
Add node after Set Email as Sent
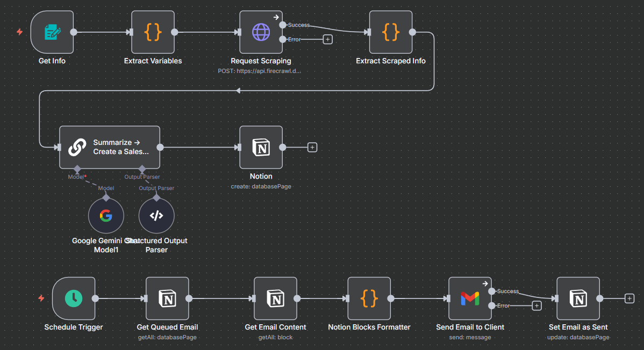click(629, 298)
